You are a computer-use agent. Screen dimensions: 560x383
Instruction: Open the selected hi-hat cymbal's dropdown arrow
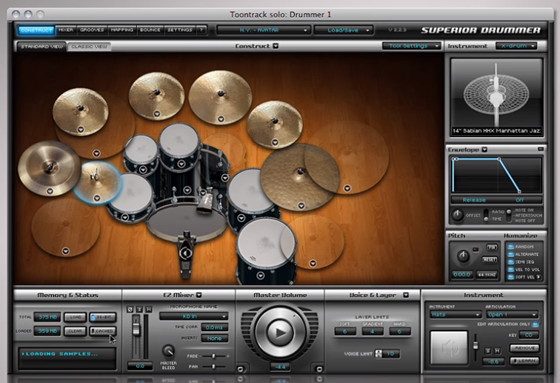pos(96,198)
